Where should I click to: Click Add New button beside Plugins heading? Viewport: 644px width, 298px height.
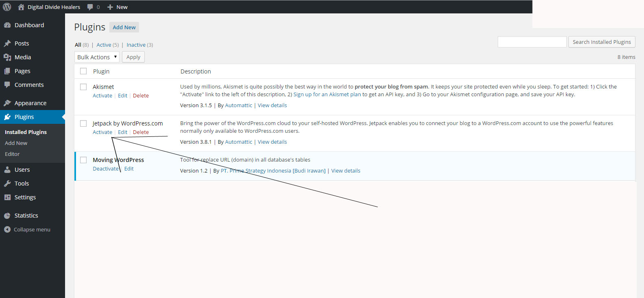pos(124,27)
